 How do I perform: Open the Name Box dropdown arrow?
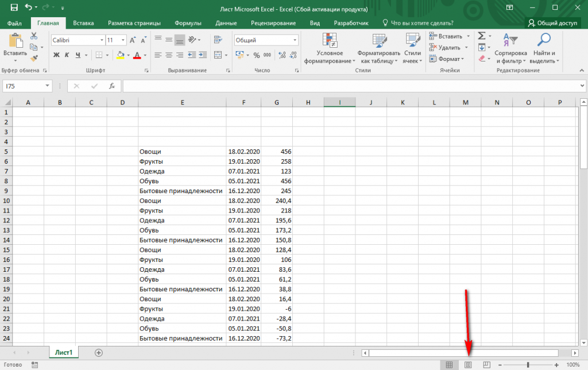click(48, 86)
